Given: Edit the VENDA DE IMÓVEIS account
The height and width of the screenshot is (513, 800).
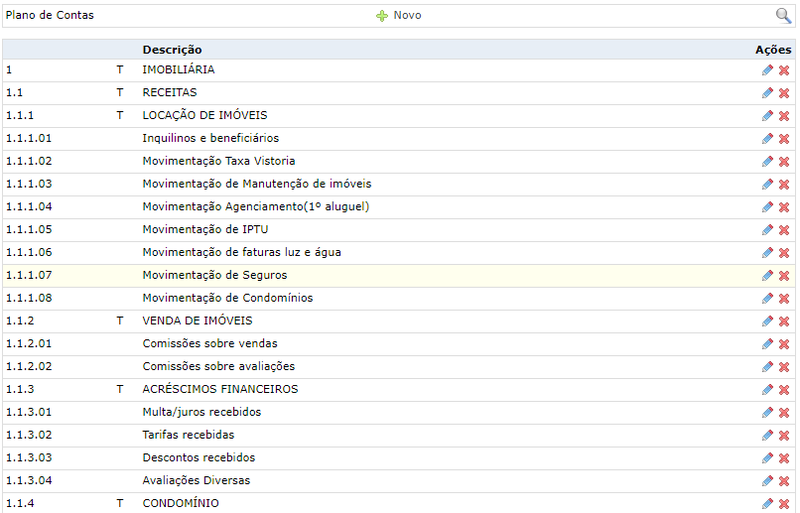Looking at the screenshot, I should (x=767, y=321).
